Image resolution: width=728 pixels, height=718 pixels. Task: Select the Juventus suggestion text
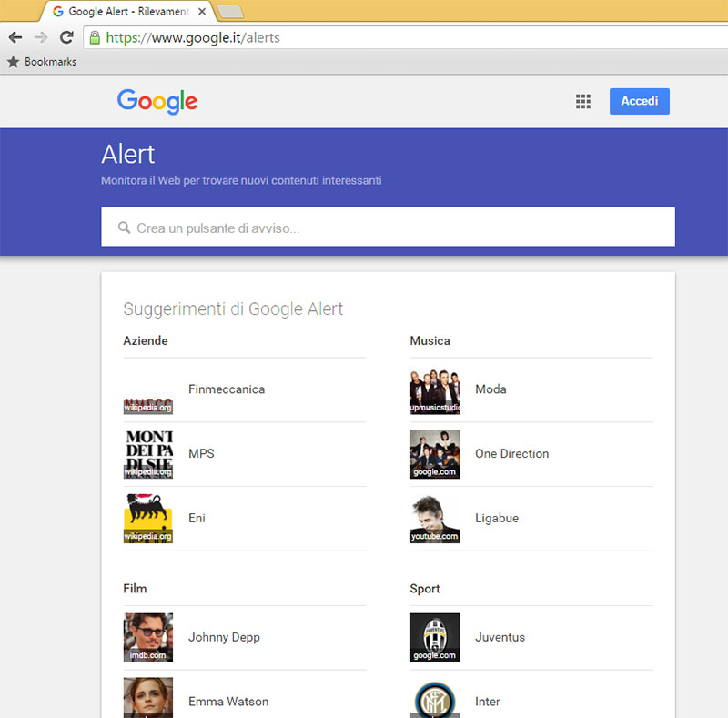[500, 637]
